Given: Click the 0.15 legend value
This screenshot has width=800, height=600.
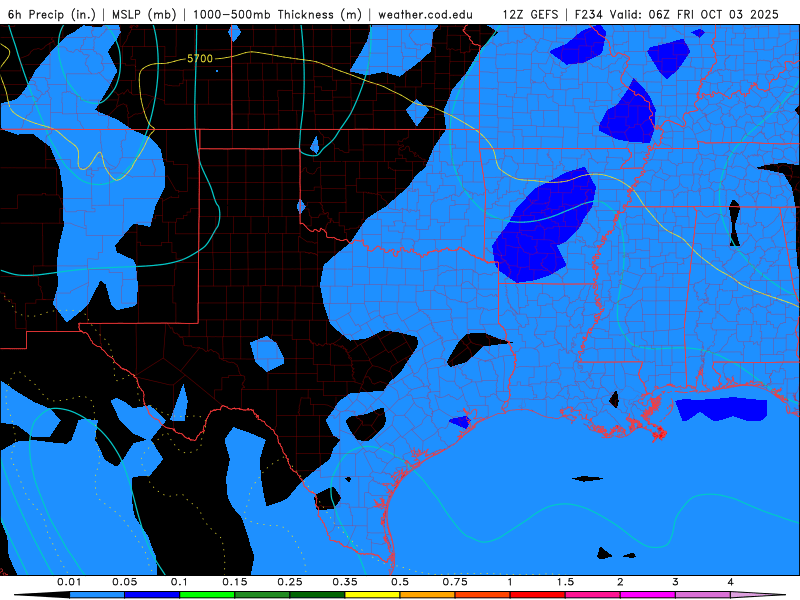Looking at the screenshot, I should pos(235,582).
